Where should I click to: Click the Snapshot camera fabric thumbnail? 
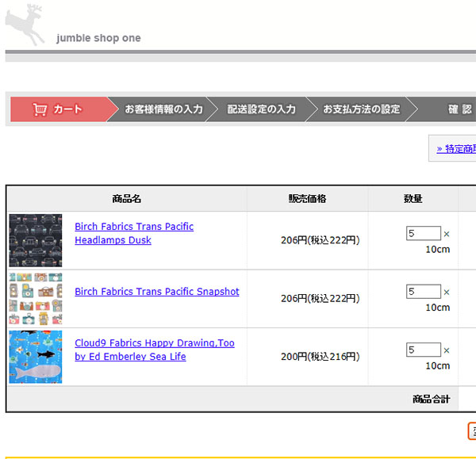36,299
